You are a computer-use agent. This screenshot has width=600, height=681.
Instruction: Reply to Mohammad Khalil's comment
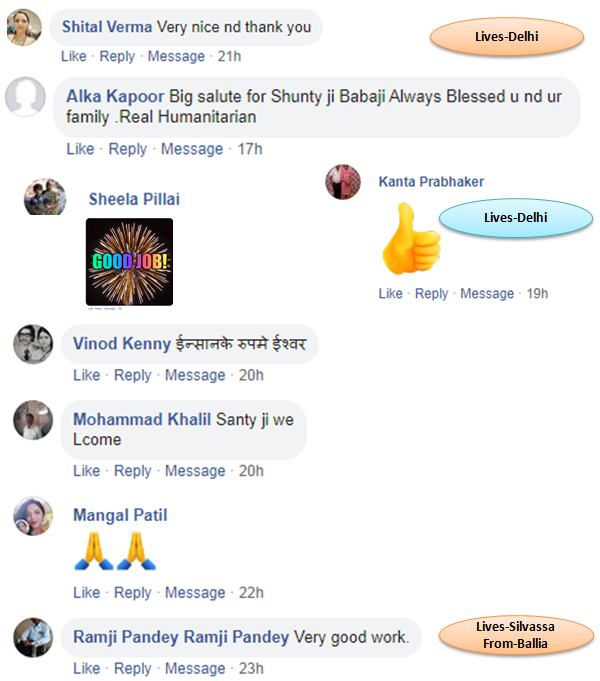133,471
